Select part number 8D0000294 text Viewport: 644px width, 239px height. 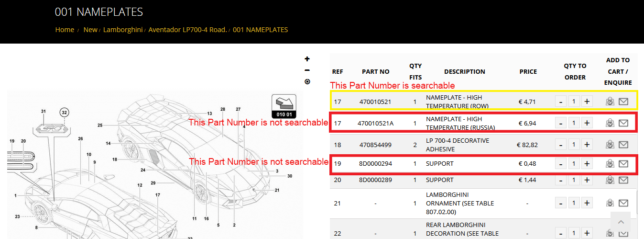(x=376, y=164)
